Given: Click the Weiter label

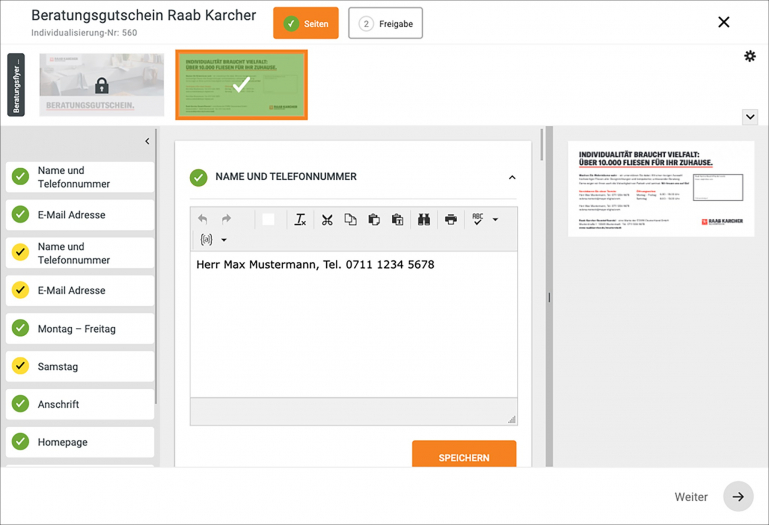Looking at the screenshot, I should coord(691,497).
